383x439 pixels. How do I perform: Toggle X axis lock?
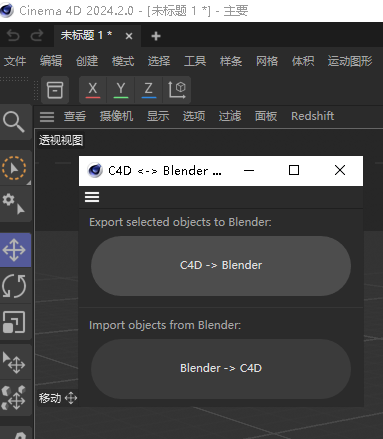tap(93, 90)
